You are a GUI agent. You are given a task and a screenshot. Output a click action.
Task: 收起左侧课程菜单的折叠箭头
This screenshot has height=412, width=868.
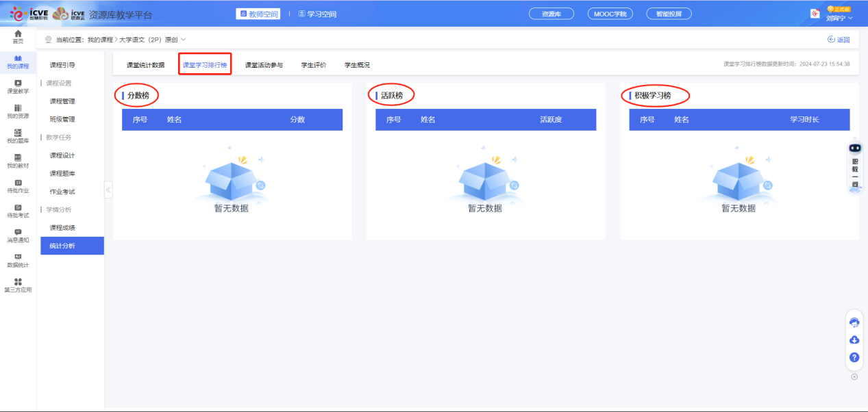click(108, 190)
